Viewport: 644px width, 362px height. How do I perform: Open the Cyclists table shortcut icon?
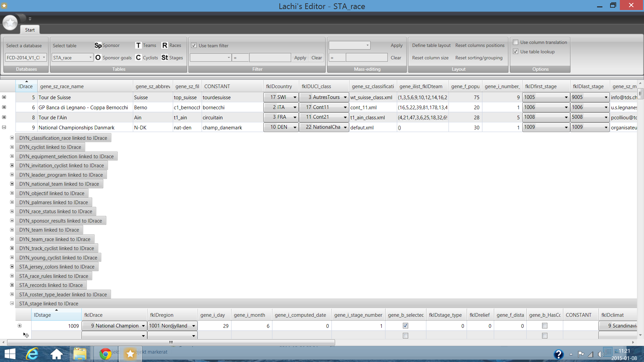(x=138, y=58)
